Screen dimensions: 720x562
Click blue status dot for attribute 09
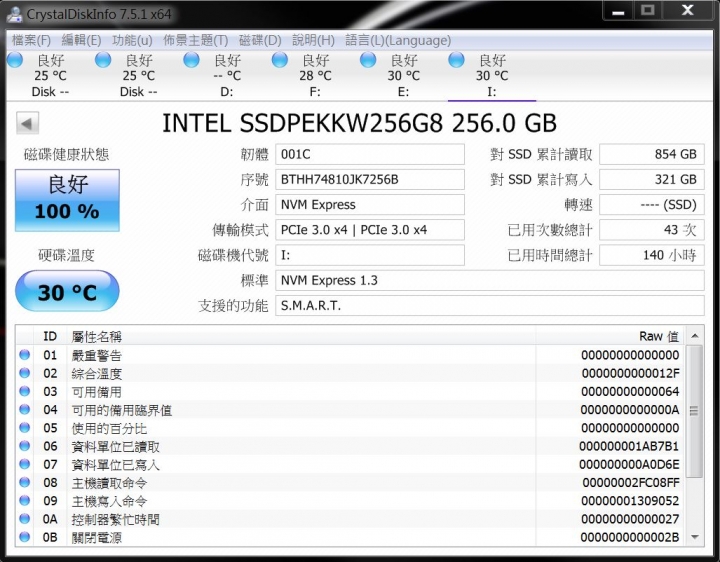pyautogui.click(x=25, y=500)
